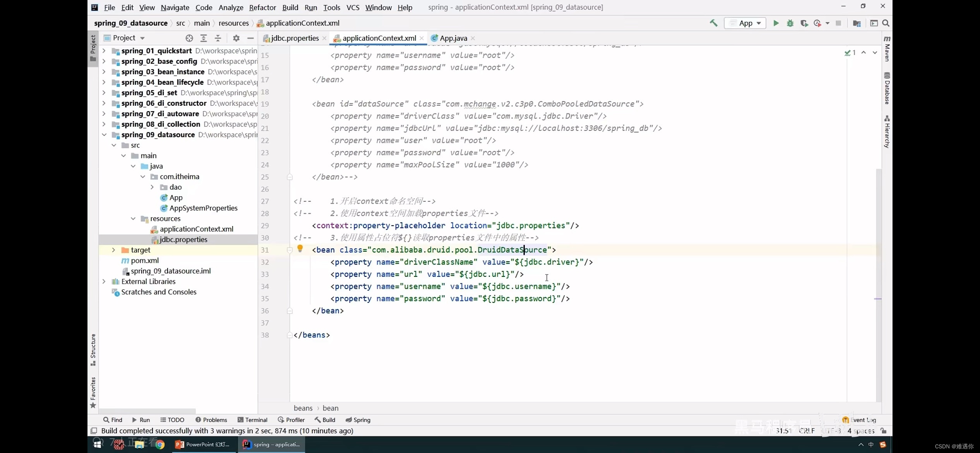Click the yellow intention light bulb at line 31
This screenshot has height=453, width=980.
coord(300,249)
